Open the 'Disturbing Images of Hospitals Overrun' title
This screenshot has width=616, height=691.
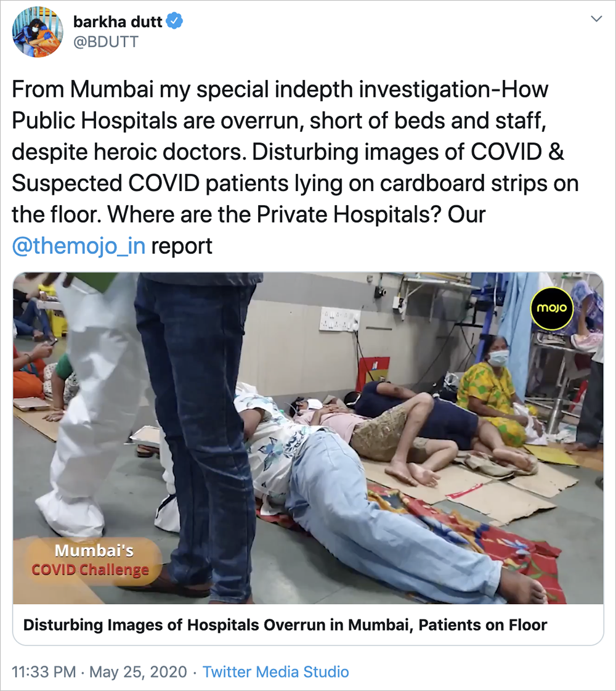[285, 625]
